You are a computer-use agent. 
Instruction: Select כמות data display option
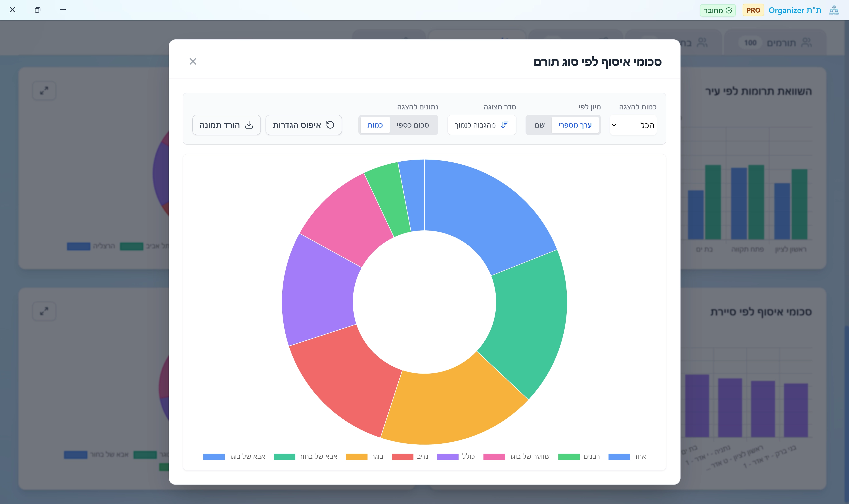[x=375, y=125]
